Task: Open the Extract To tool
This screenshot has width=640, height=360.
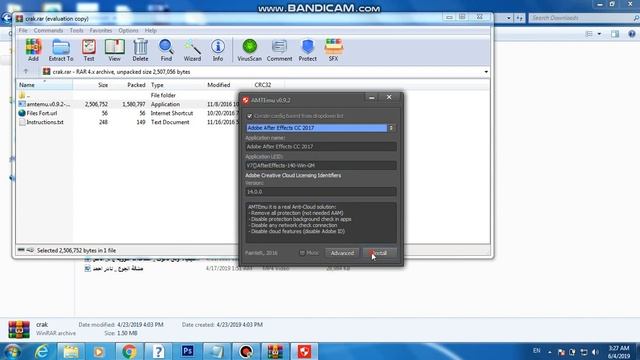Action: click(61, 50)
